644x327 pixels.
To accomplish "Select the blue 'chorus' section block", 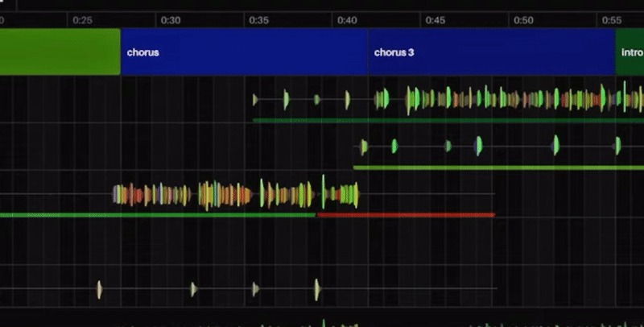I will pos(244,52).
